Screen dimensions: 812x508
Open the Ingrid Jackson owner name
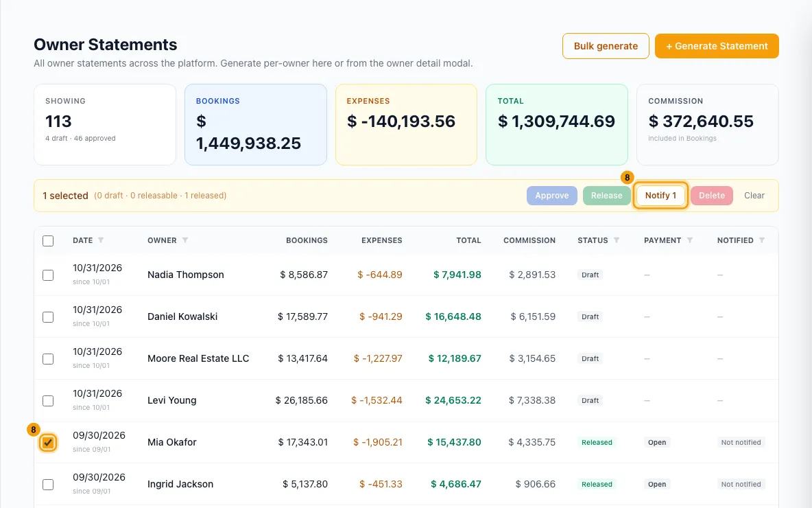click(x=180, y=484)
